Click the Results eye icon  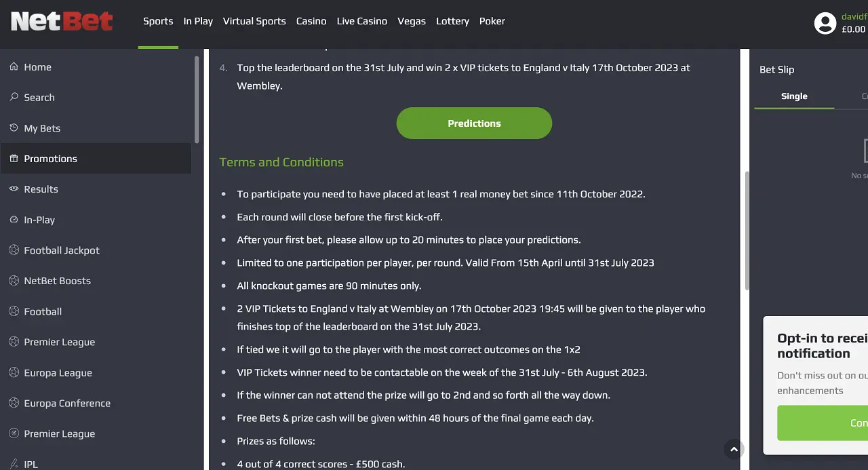coord(14,189)
